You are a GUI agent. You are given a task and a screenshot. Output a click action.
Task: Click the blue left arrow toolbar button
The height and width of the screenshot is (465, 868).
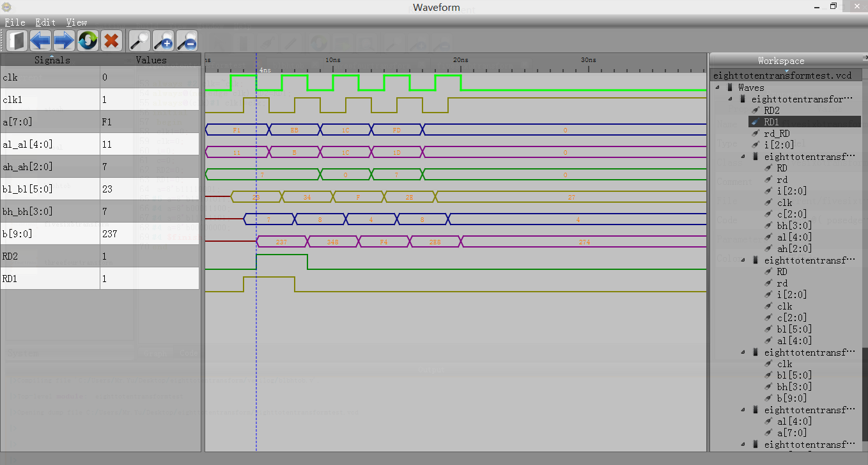click(41, 41)
